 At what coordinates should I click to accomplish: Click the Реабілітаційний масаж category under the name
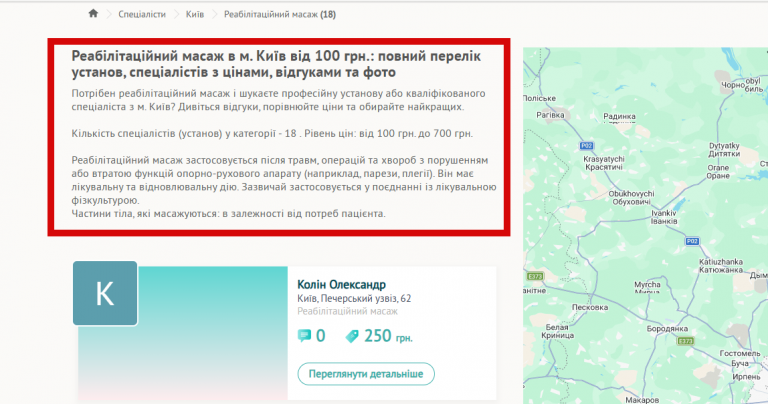pos(347,311)
